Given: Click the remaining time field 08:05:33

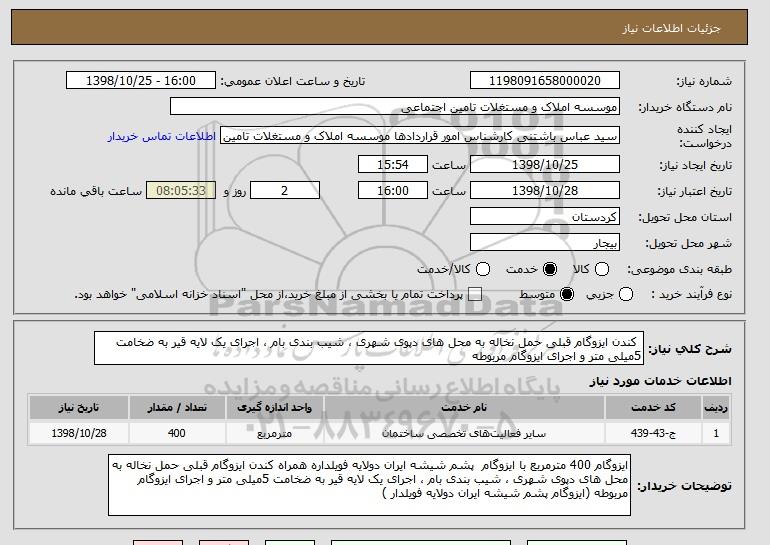Looking at the screenshot, I should point(181,191).
